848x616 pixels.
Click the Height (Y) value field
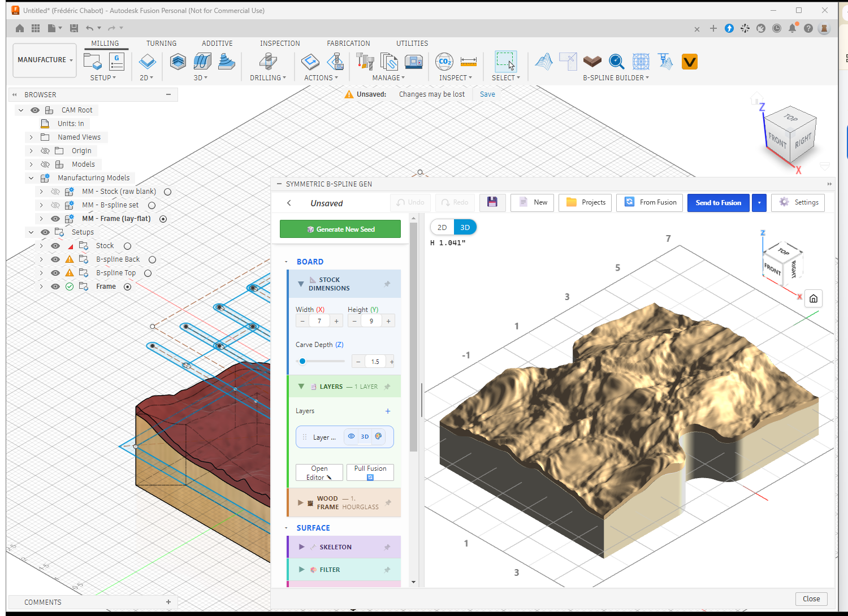(371, 321)
